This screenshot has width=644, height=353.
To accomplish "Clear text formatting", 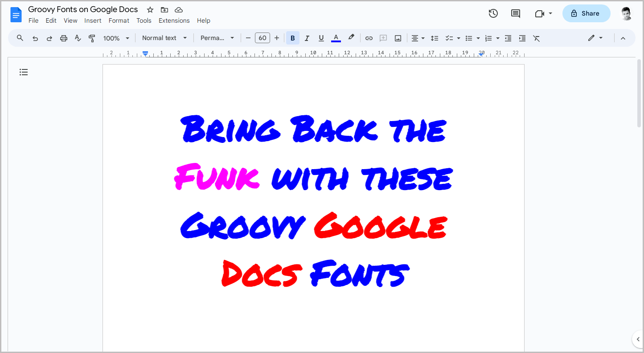I will [537, 38].
